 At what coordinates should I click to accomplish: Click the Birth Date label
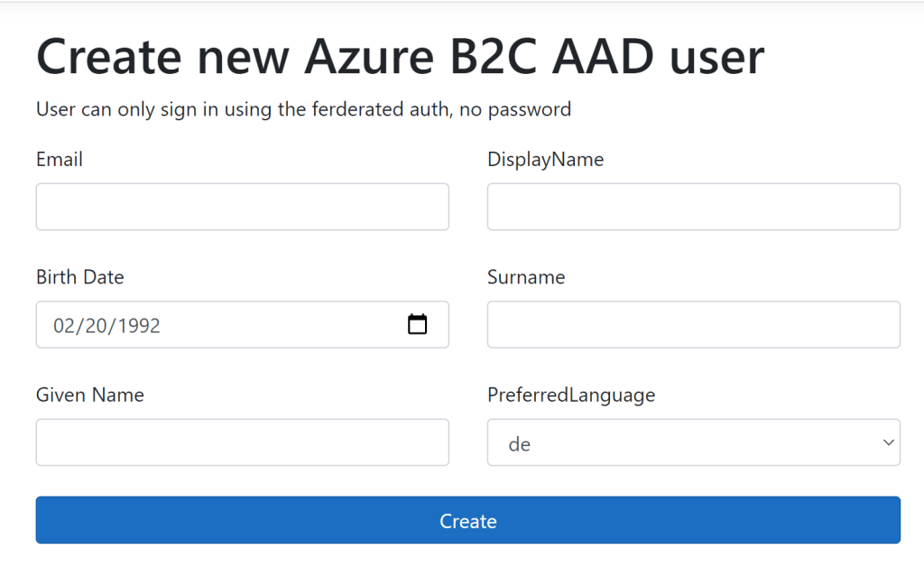(79, 277)
